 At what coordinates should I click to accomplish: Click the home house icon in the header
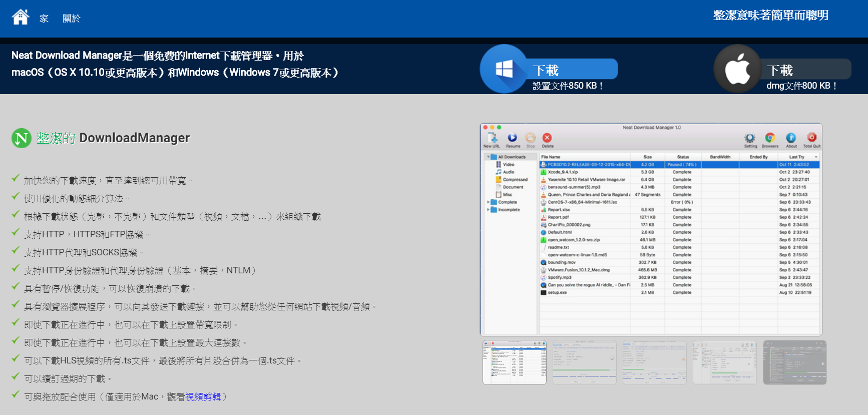tap(21, 17)
